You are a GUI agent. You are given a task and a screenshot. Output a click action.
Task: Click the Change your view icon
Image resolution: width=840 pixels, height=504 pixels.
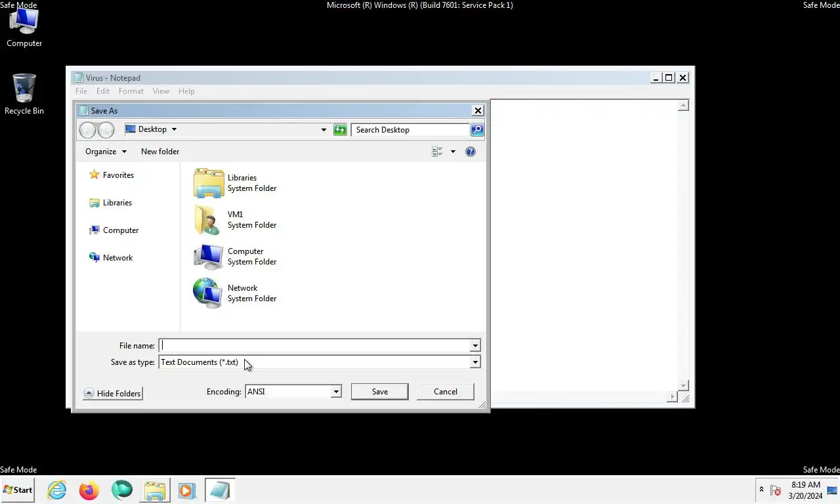click(437, 152)
